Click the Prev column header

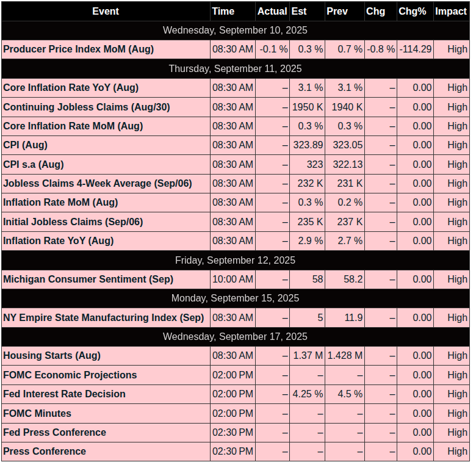tap(345, 11)
